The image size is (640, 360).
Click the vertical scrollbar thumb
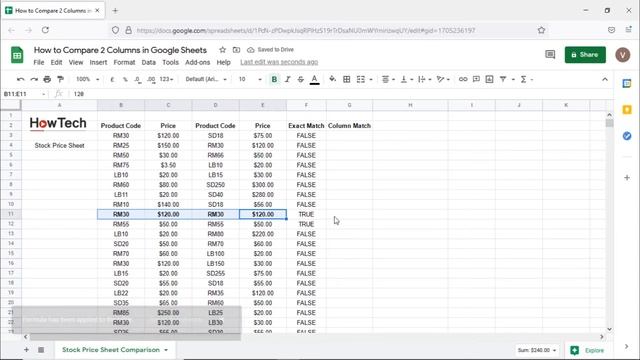[x=609, y=123]
